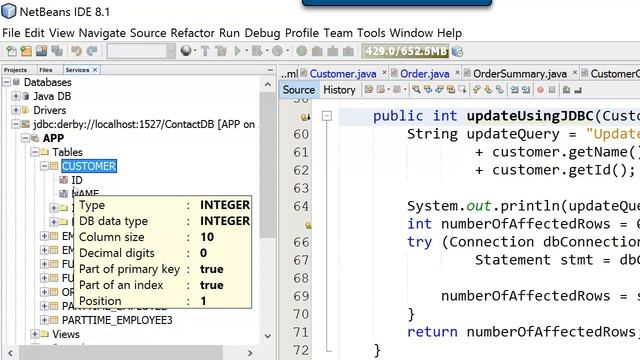
Task: Click the Last Edit icon in editor toolbar
Action: pos(369,89)
